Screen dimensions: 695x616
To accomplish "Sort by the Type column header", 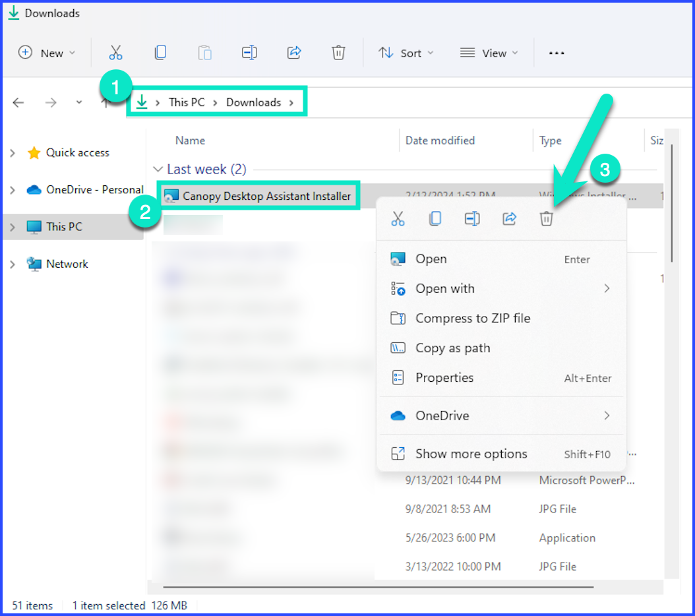I will click(551, 140).
